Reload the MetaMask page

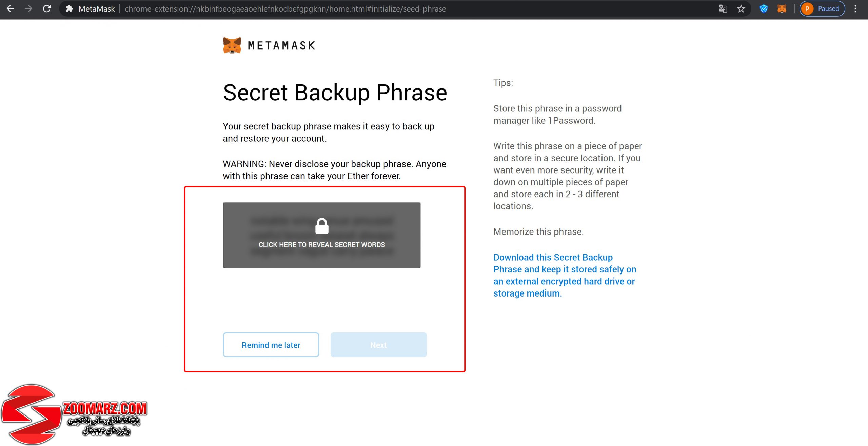click(x=47, y=9)
